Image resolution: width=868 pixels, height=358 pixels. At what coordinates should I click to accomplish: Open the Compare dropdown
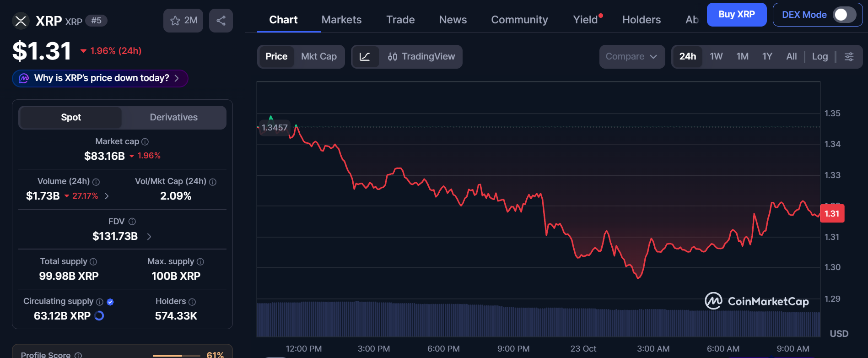point(632,57)
